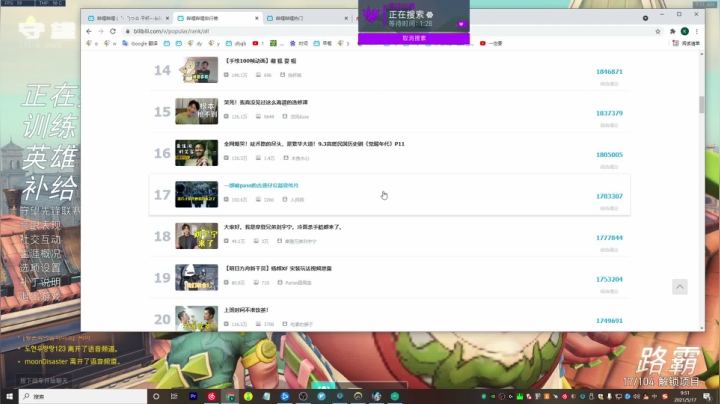This screenshot has height=404, width=720.
Task: Bookmark this page with the star icon
Action: (658, 31)
